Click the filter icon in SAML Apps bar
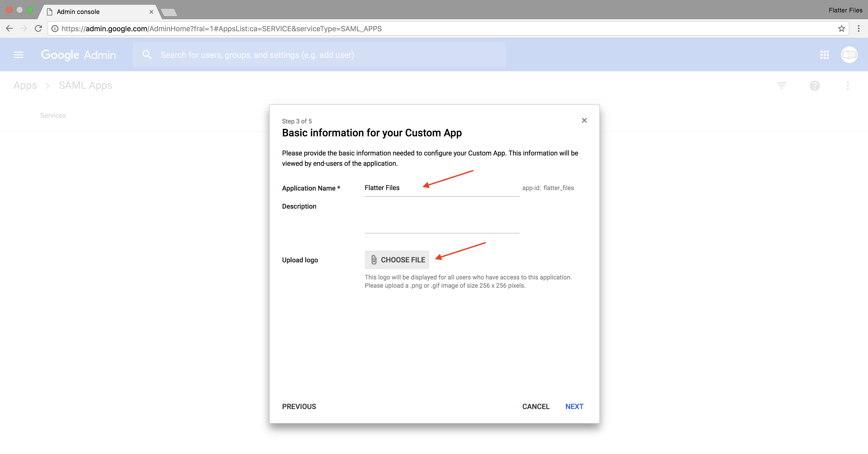Viewport: 868px width, 454px height. (x=781, y=85)
